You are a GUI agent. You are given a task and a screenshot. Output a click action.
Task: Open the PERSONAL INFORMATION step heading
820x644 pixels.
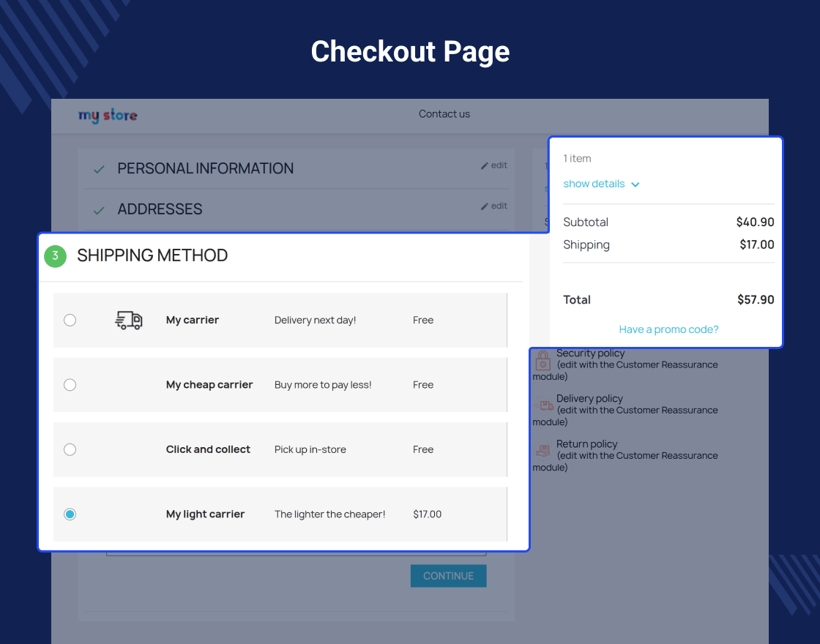point(206,168)
